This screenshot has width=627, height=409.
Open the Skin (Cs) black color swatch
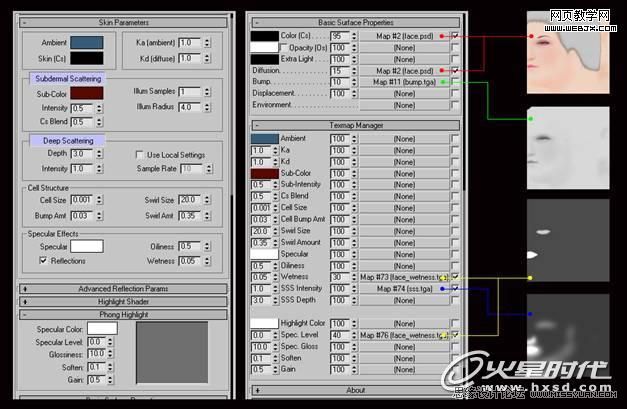point(87,58)
